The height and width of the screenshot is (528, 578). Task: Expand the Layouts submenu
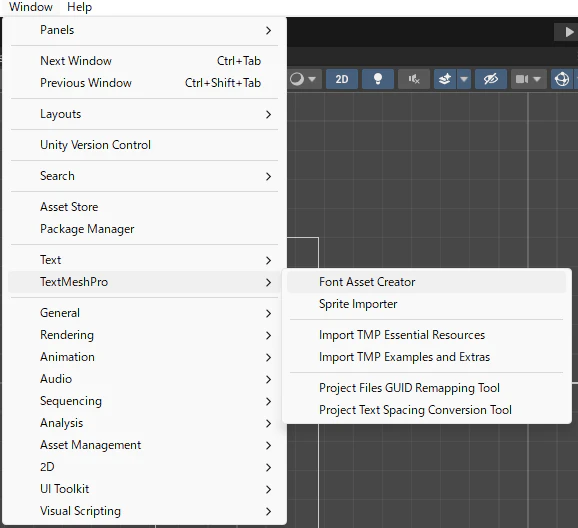click(144, 114)
